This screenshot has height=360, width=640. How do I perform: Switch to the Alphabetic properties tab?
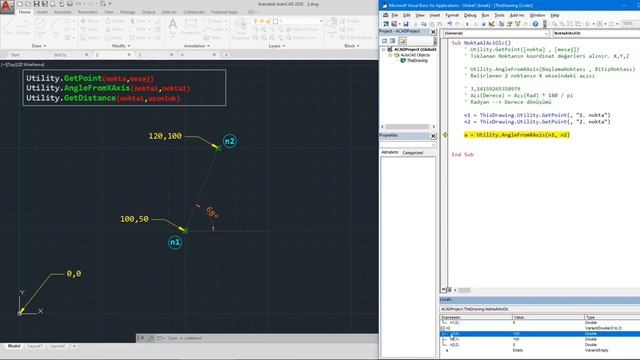click(390, 152)
